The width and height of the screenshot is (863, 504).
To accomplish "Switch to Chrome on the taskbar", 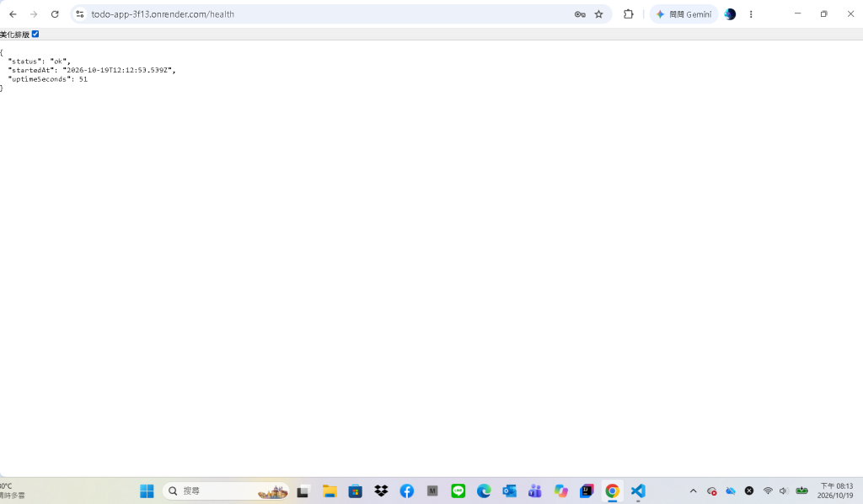I will [x=612, y=491].
